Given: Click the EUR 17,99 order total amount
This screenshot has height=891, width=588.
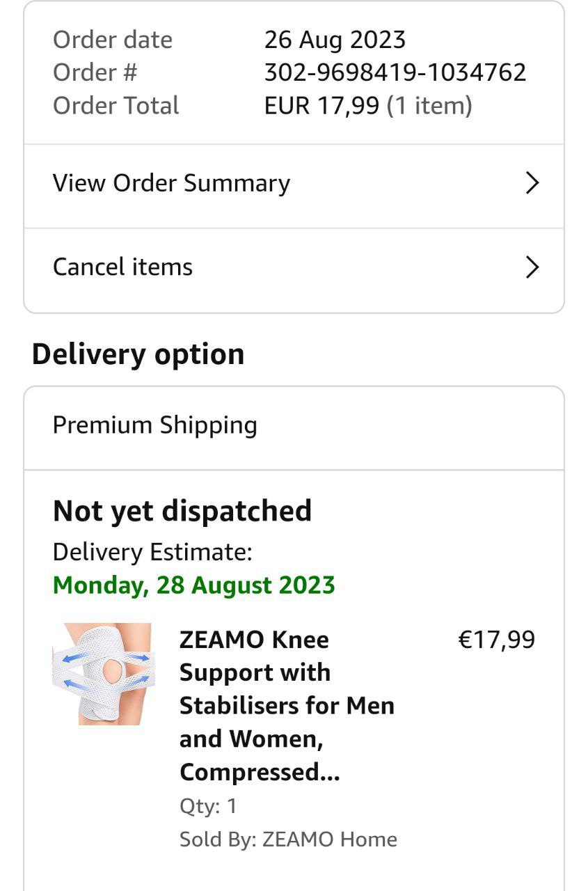Looking at the screenshot, I should (321, 106).
